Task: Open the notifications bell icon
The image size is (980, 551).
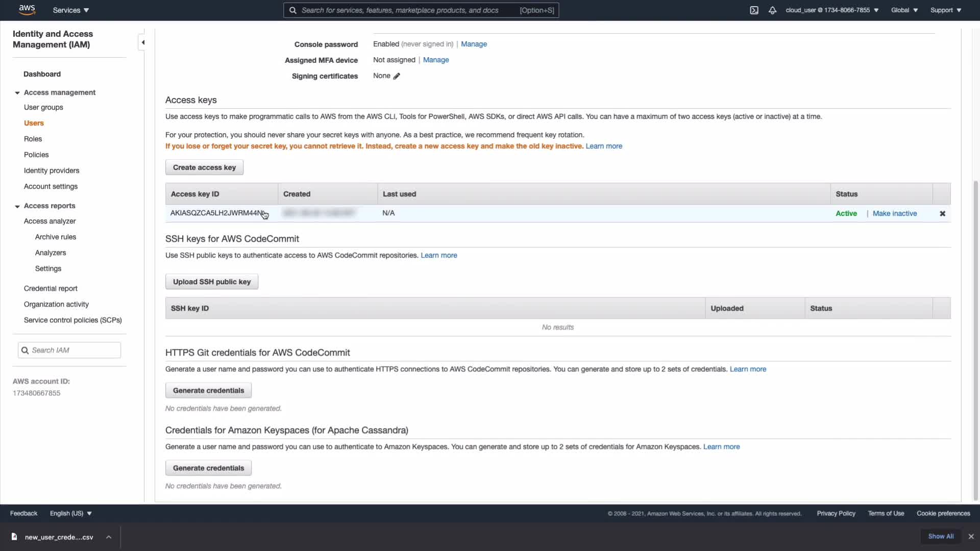Action: [772, 10]
